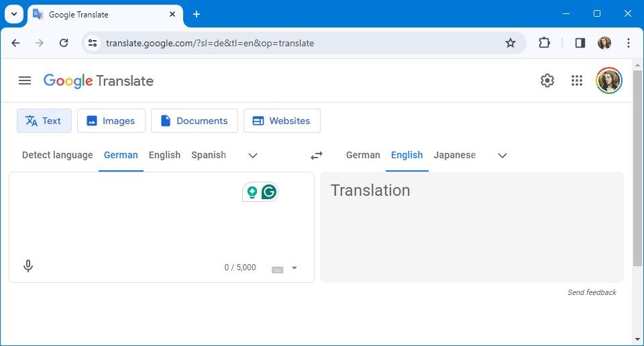Open the Google Account avatar menu

pyautogui.click(x=608, y=80)
